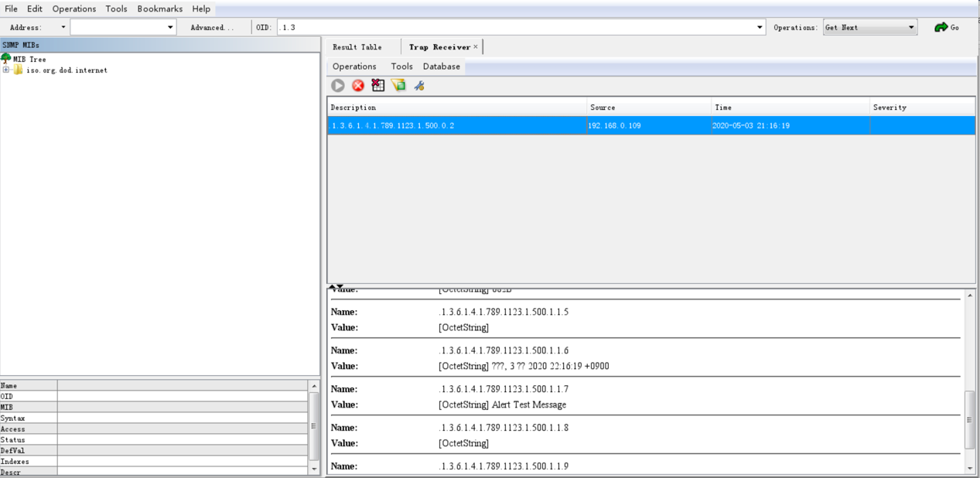Viewport: 980px width, 478px height.
Task: Sort traps by the Severity column header
Action: click(x=922, y=108)
